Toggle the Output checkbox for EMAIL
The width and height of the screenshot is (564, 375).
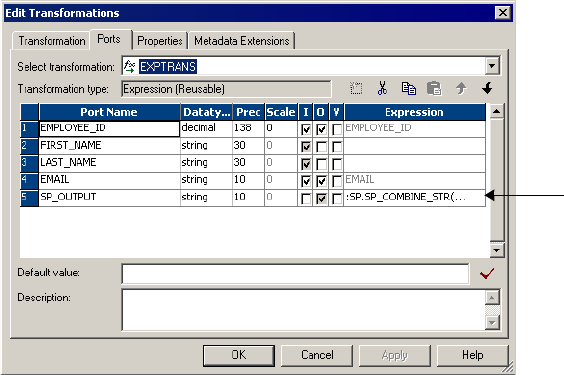coord(321,181)
